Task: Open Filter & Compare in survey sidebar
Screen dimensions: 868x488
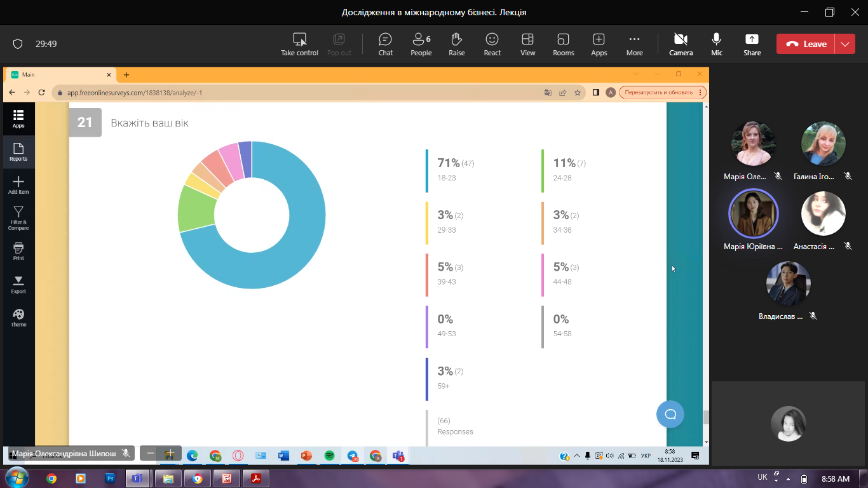Action: pyautogui.click(x=18, y=217)
